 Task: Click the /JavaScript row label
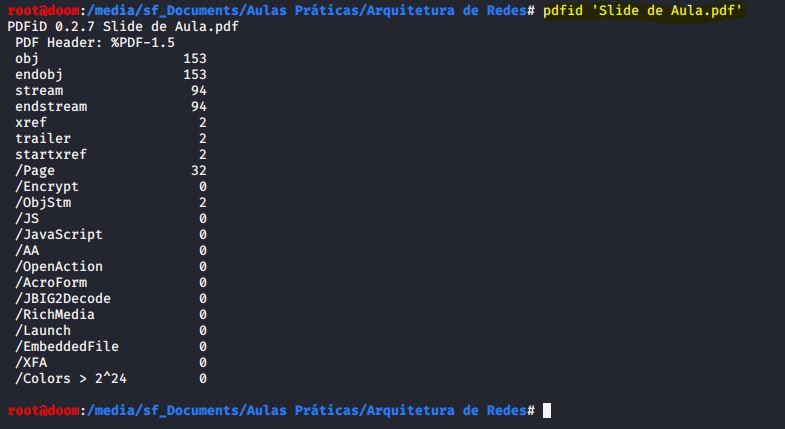[59, 234]
